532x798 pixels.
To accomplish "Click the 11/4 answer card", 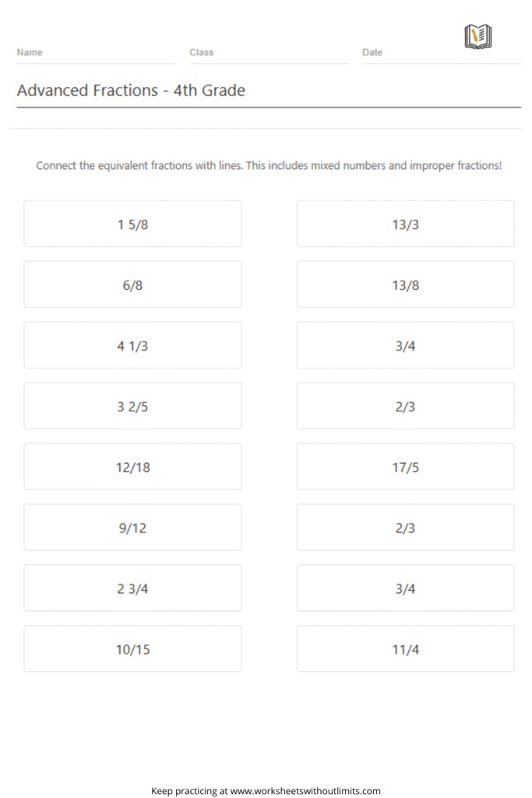I will point(405,649).
